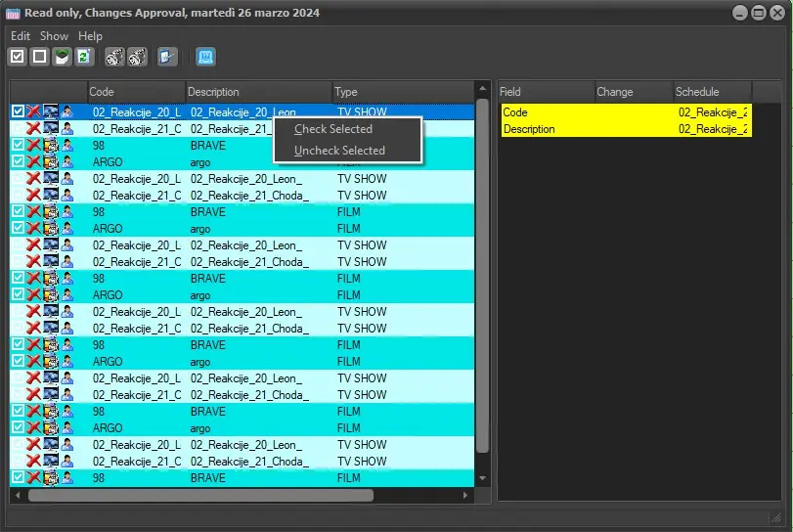This screenshot has height=532, width=793.
Task: Click the Code column header in the left table
Action: pos(136,92)
